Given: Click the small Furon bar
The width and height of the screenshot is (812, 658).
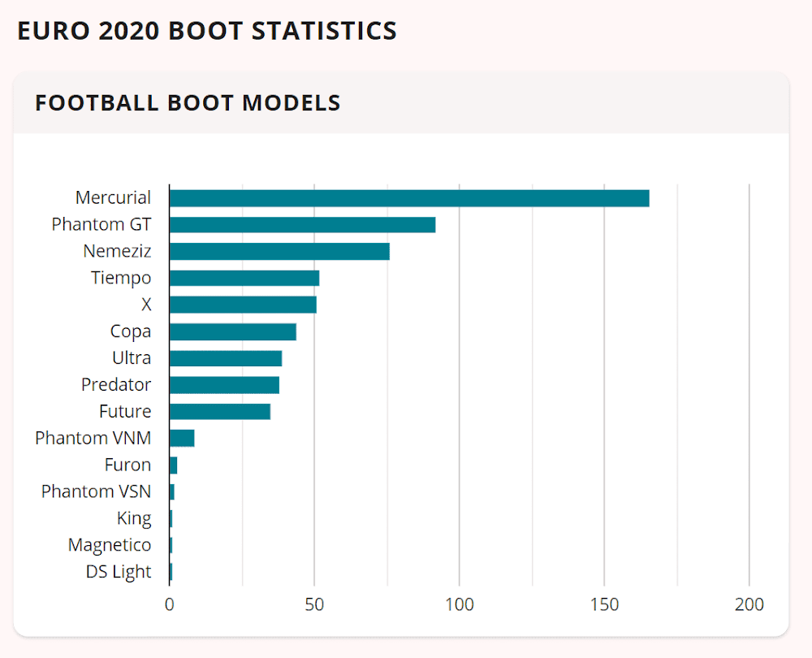Looking at the screenshot, I should tap(173, 465).
